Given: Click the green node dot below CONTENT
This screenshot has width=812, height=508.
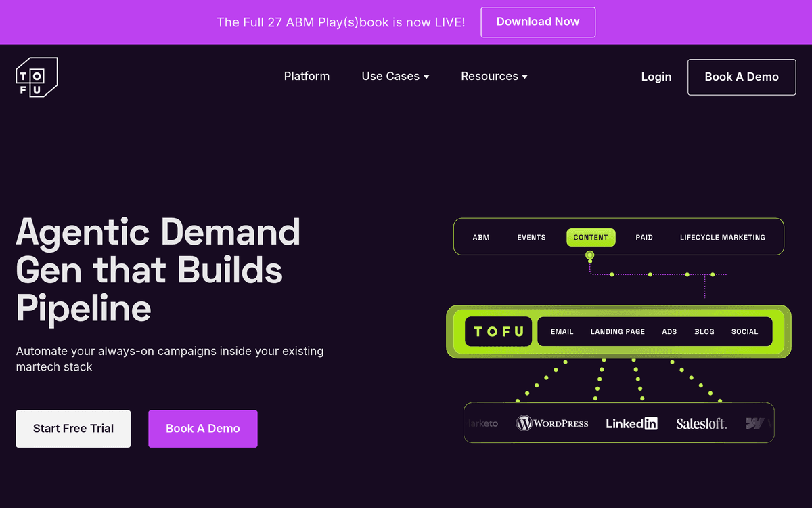Looking at the screenshot, I should [x=590, y=257].
